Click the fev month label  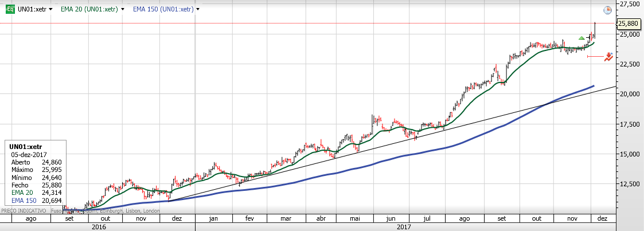click(249, 219)
